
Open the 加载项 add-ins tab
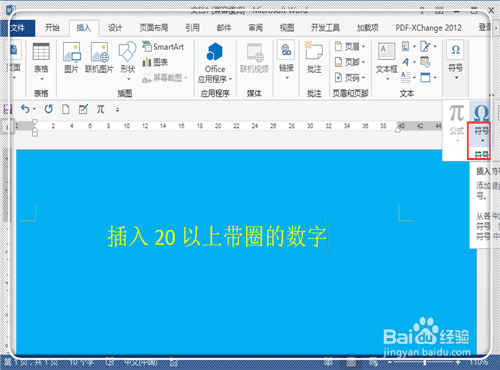pyautogui.click(x=368, y=28)
